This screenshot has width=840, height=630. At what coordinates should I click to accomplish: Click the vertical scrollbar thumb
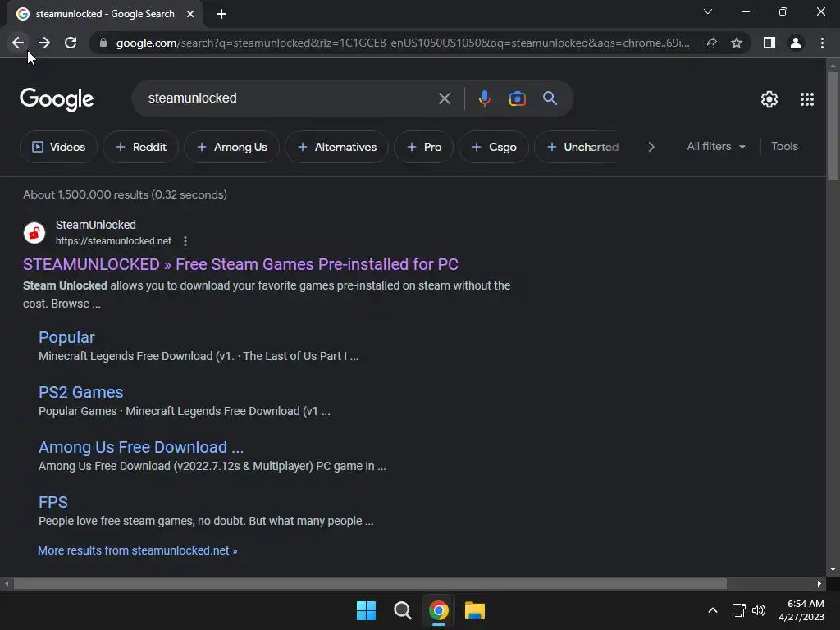tap(833, 126)
